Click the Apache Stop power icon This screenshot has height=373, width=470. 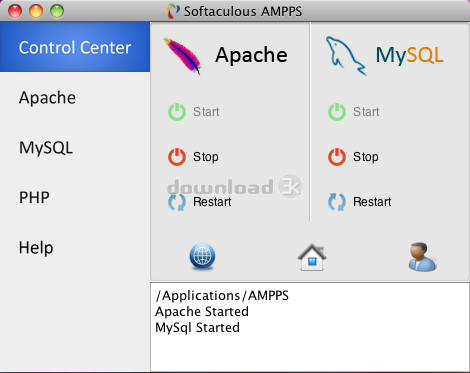point(177,157)
